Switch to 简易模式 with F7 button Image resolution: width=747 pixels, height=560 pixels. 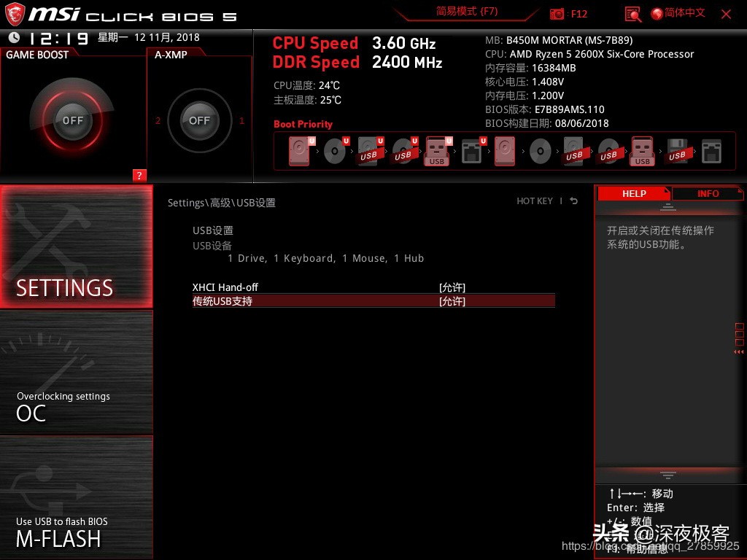[x=465, y=12]
